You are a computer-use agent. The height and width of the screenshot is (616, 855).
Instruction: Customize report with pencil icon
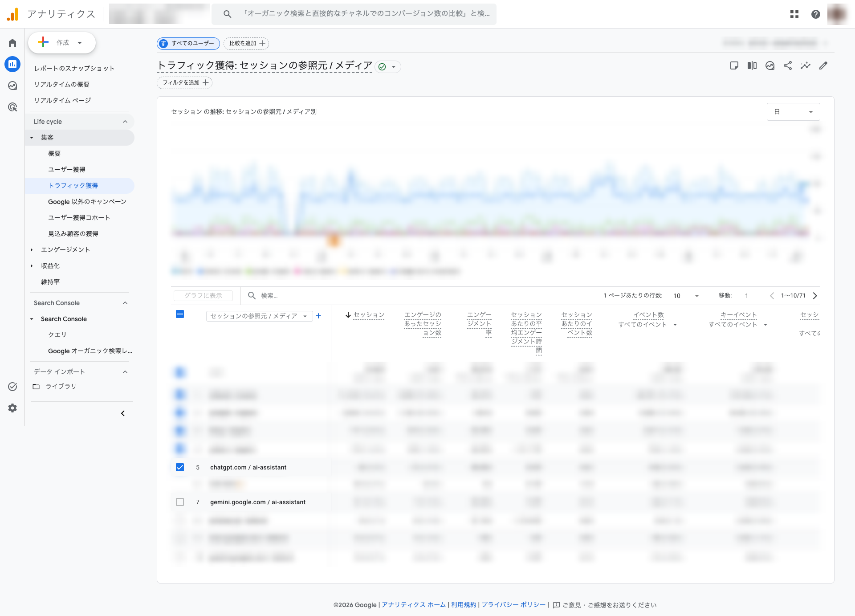pos(823,66)
